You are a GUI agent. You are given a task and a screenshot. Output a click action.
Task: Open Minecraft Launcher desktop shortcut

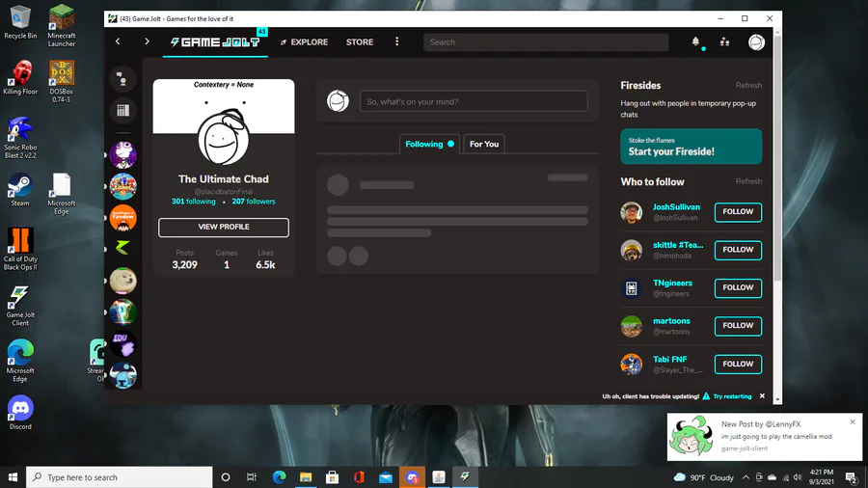click(62, 25)
